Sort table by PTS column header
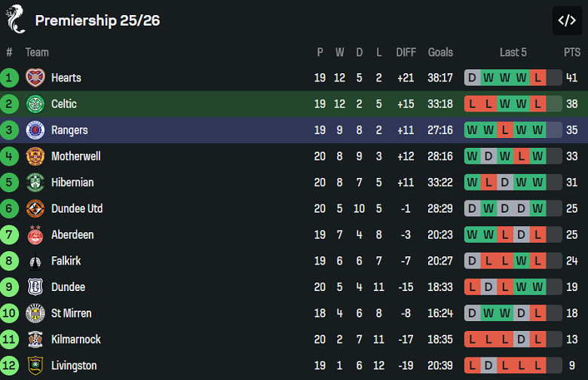This screenshot has height=380, width=588. [572, 52]
